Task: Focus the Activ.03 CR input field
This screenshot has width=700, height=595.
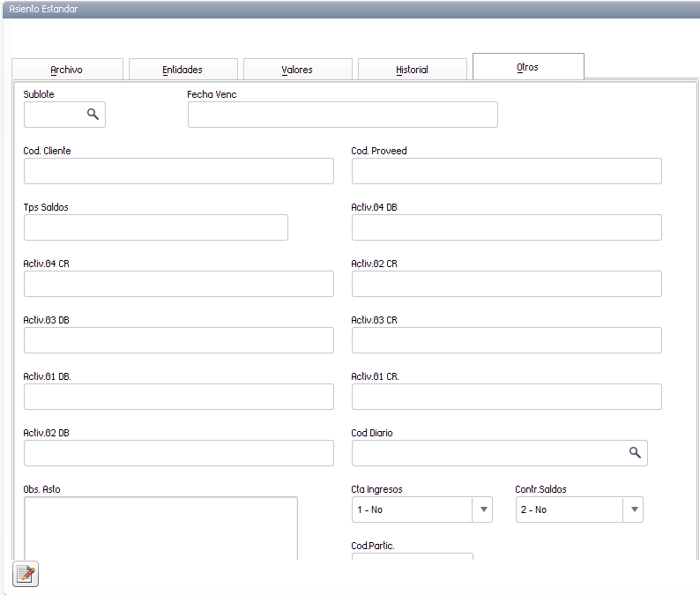Action: point(506,340)
